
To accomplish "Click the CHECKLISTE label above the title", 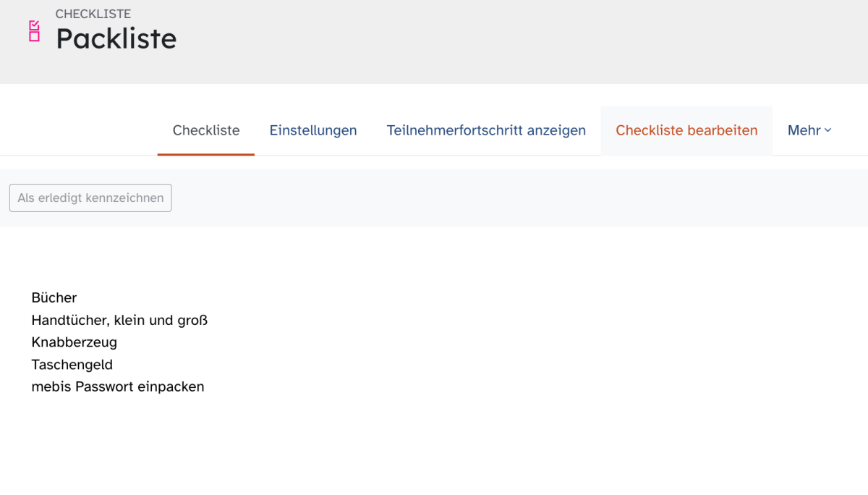I will click(x=93, y=14).
